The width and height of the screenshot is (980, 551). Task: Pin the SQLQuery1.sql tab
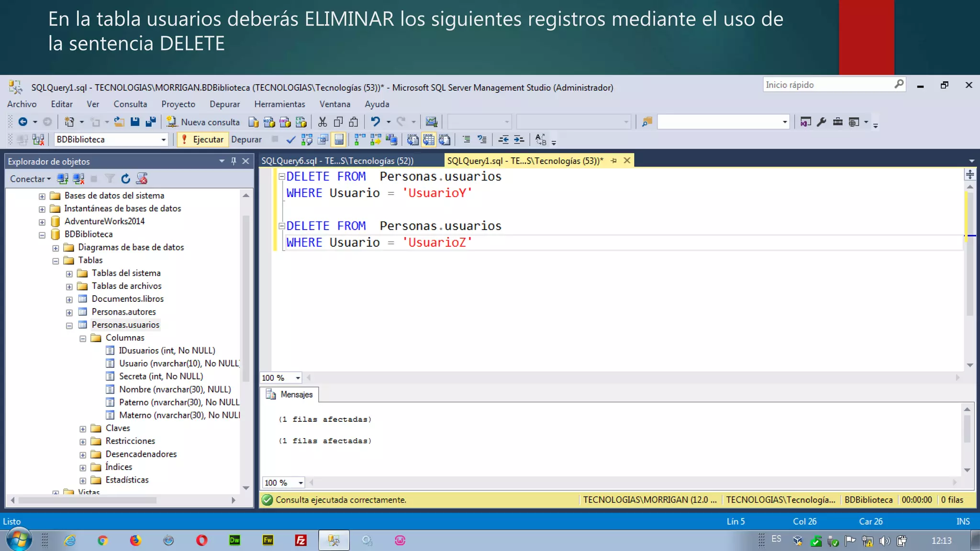coord(614,161)
